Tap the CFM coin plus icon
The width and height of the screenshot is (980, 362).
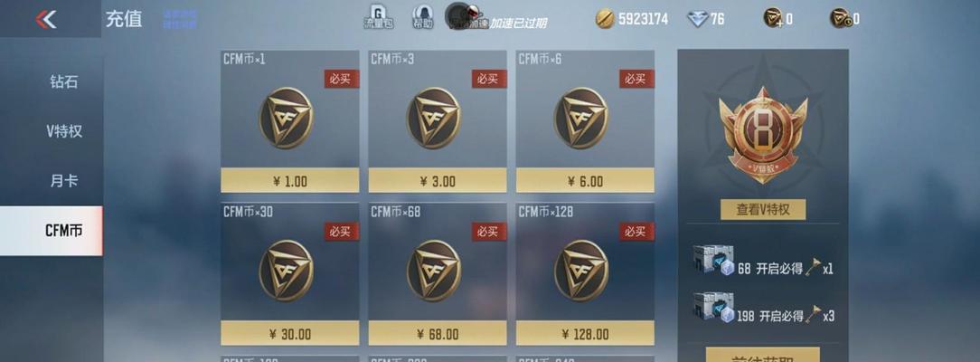pos(773,18)
